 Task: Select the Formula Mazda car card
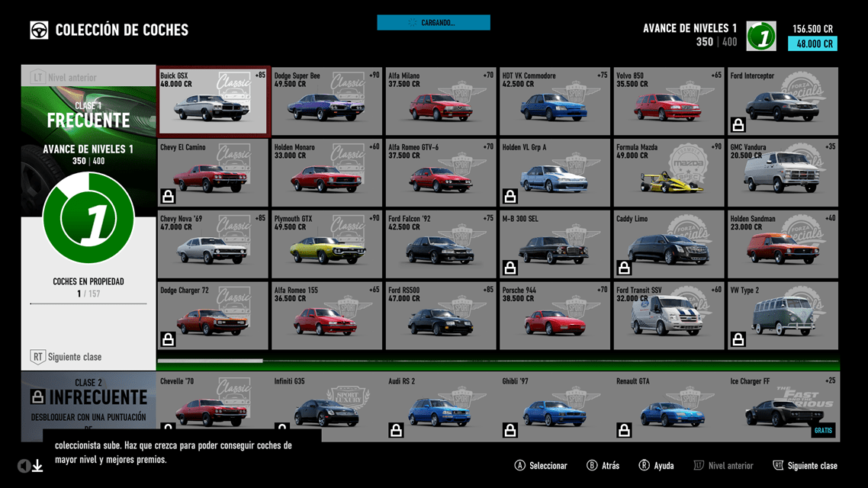point(669,172)
